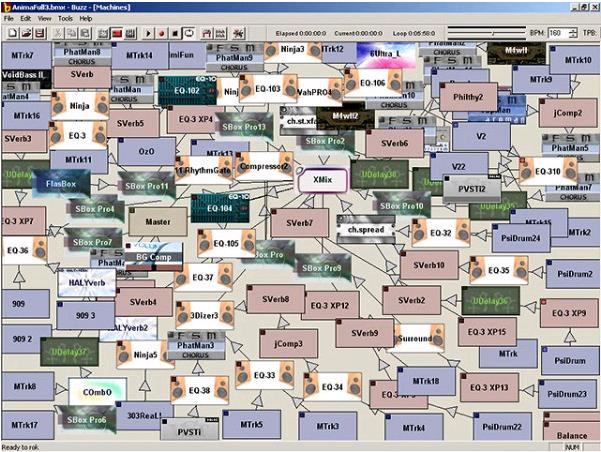The height and width of the screenshot is (452, 601).
Task: Open the Tools menu
Action: [x=65, y=18]
